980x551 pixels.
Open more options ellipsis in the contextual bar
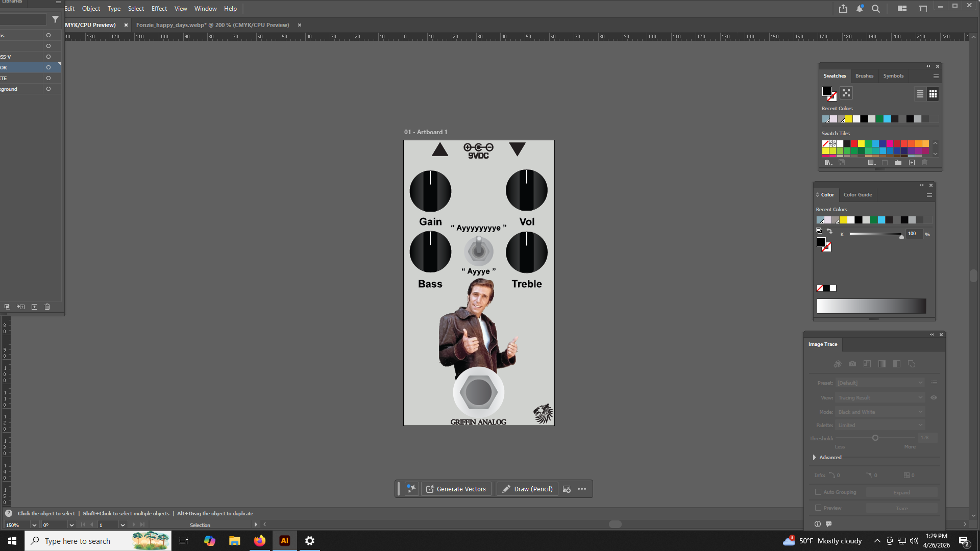pyautogui.click(x=582, y=489)
